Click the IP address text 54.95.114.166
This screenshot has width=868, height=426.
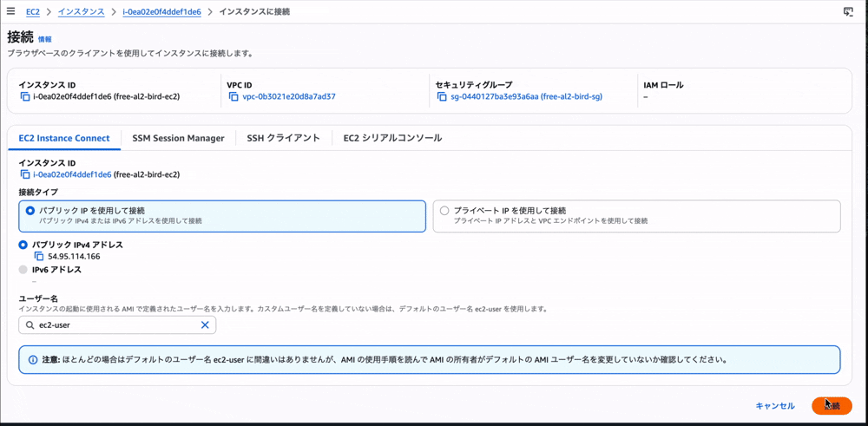tap(74, 256)
